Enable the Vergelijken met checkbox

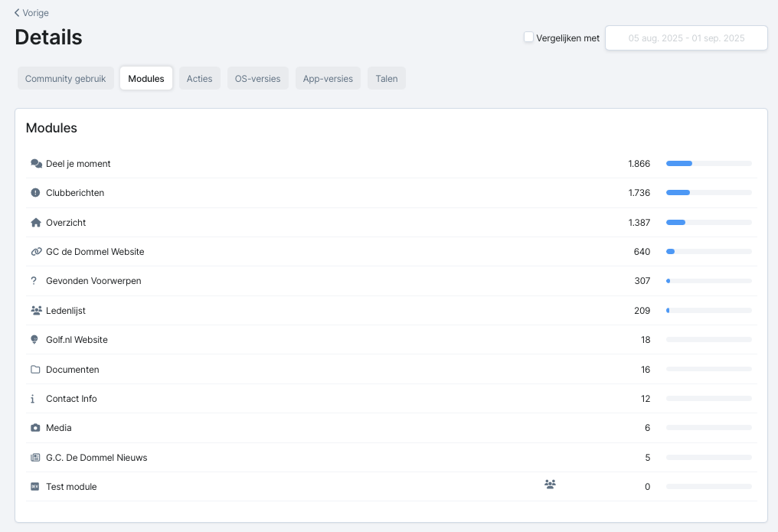point(528,37)
